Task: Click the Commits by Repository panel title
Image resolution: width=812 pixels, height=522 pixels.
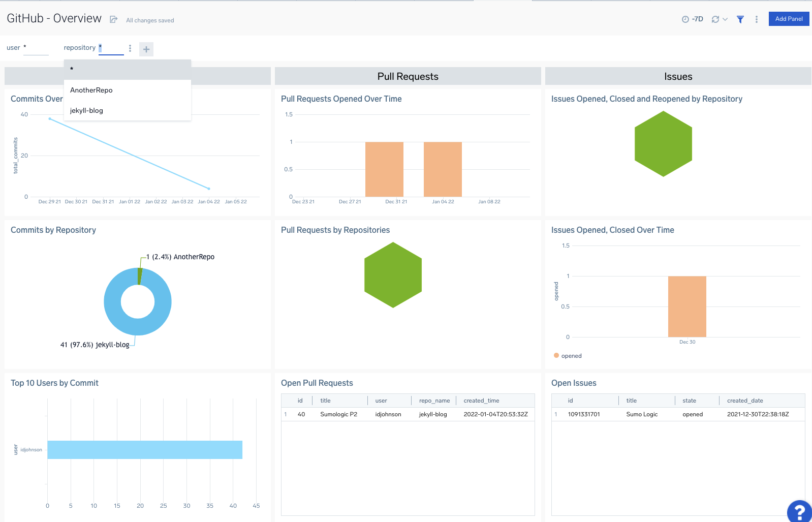Action: coord(53,230)
